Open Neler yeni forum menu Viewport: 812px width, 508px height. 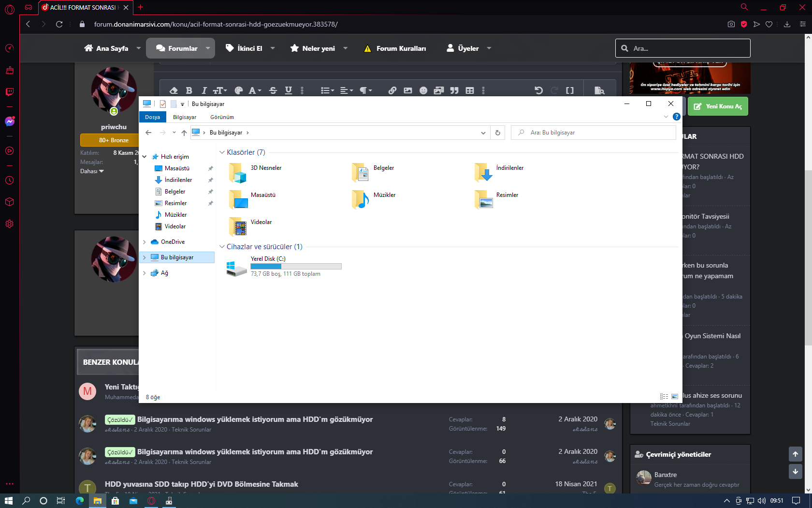coord(313,48)
